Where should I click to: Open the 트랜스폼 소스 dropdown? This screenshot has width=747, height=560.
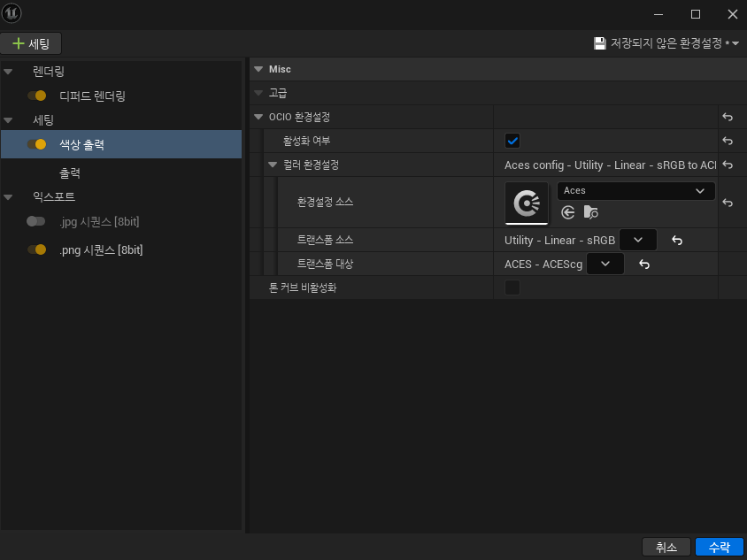(637, 241)
